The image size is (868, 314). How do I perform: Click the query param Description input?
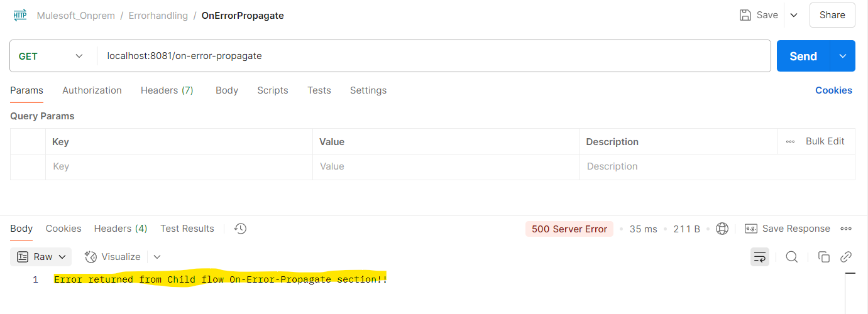tap(717, 166)
